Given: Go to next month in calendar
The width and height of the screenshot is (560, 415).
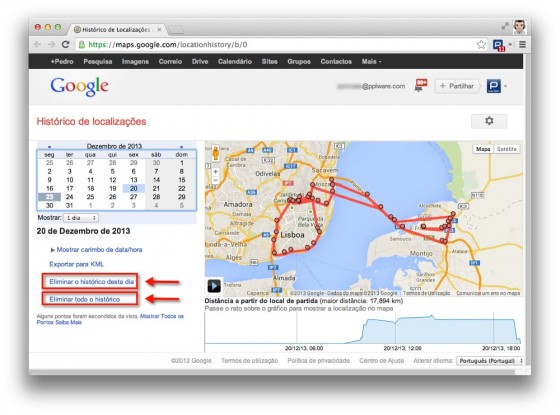Looking at the screenshot, I should click(181, 146).
